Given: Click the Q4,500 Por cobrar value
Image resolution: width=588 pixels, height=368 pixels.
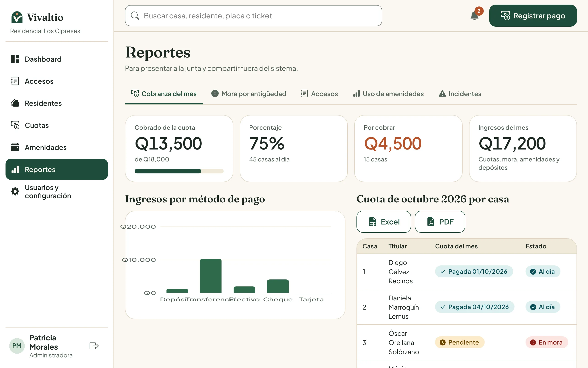Looking at the screenshot, I should coord(393,143).
